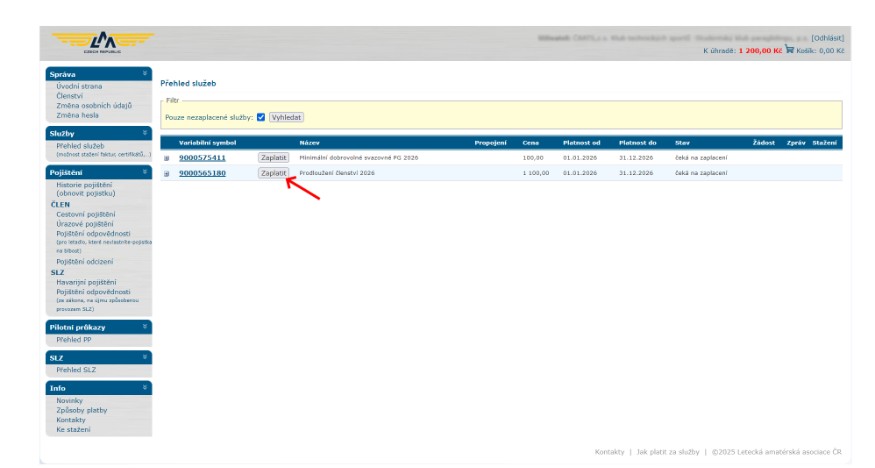The image size is (875, 468).
Task: Open variable symbol 9000575411 link
Action: [202, 158]
